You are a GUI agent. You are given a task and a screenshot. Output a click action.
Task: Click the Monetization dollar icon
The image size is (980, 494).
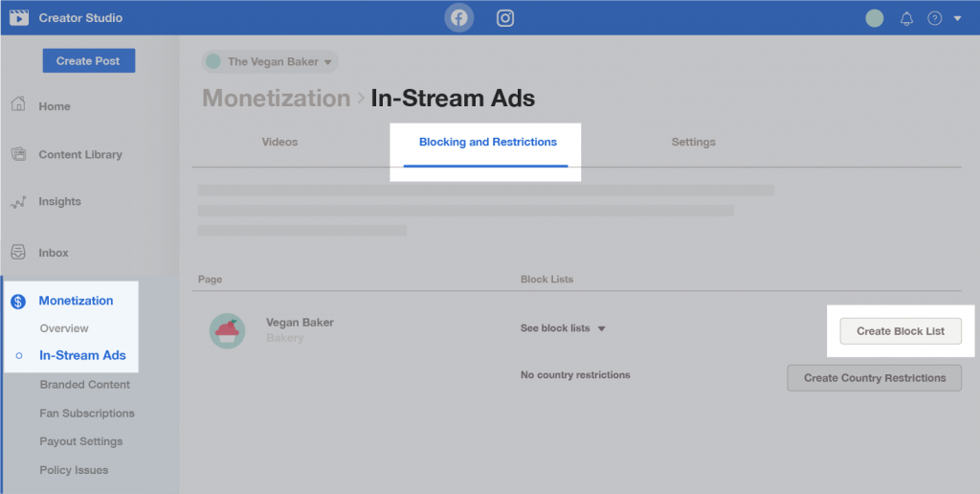(18, 302)
